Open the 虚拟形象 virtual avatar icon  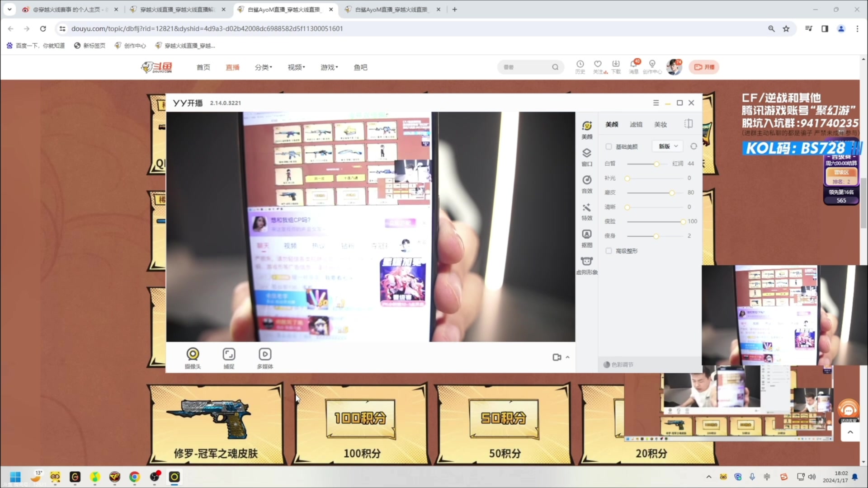tap(587, 261)
